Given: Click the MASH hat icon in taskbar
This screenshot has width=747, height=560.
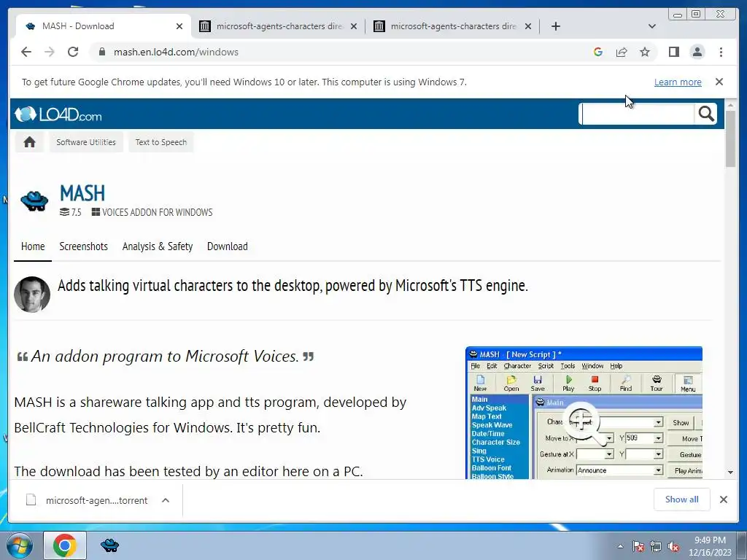Looking at the screenshot, I should 109,545.
